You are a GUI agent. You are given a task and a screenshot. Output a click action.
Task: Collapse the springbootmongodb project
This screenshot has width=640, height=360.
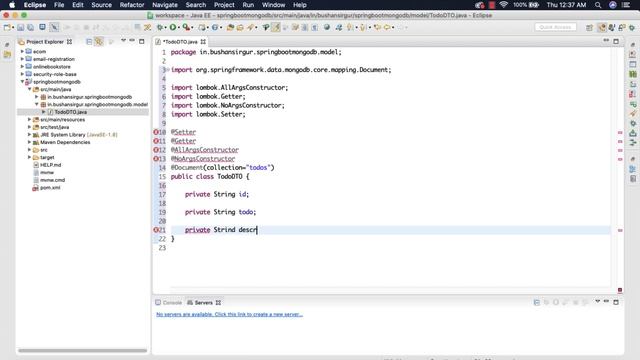[x=22, y=82]
